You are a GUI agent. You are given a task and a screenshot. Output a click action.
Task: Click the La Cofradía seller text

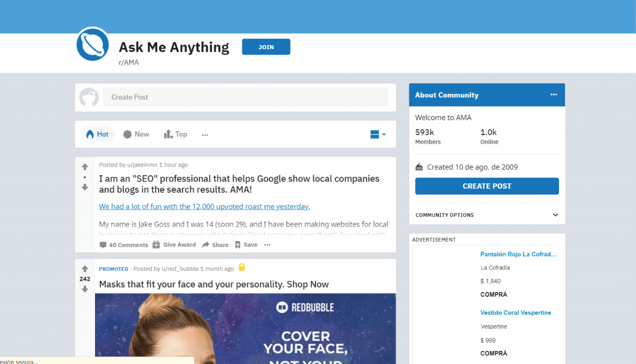click(495, 268)
